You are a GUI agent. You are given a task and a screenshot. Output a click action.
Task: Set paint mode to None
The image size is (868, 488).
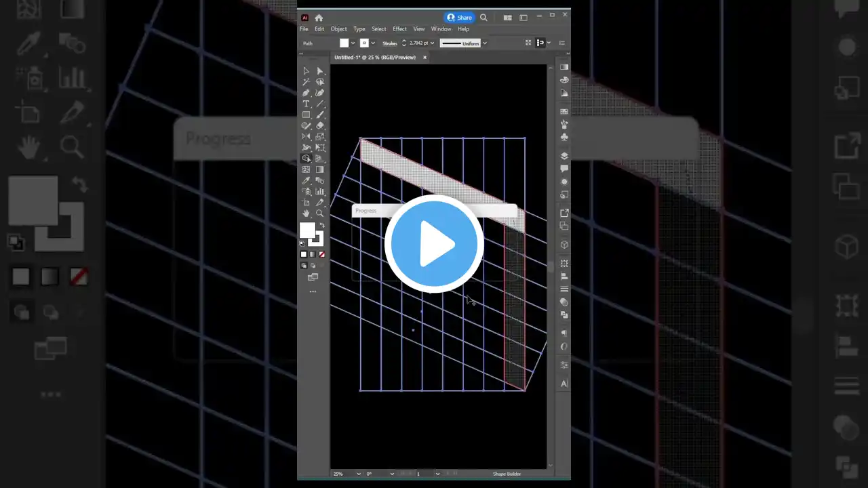(321, 254)
